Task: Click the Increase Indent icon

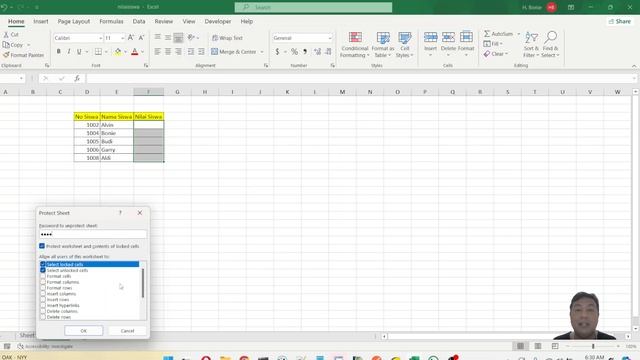Action: pyautogui.click(x=201, y=51)
